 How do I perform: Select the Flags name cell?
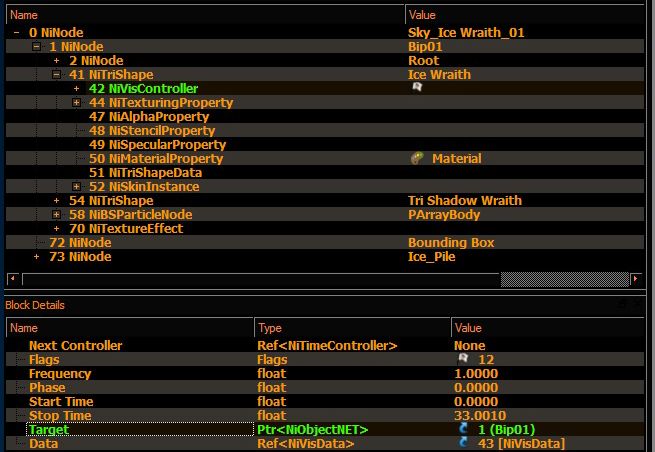click(x=44, y=359)
